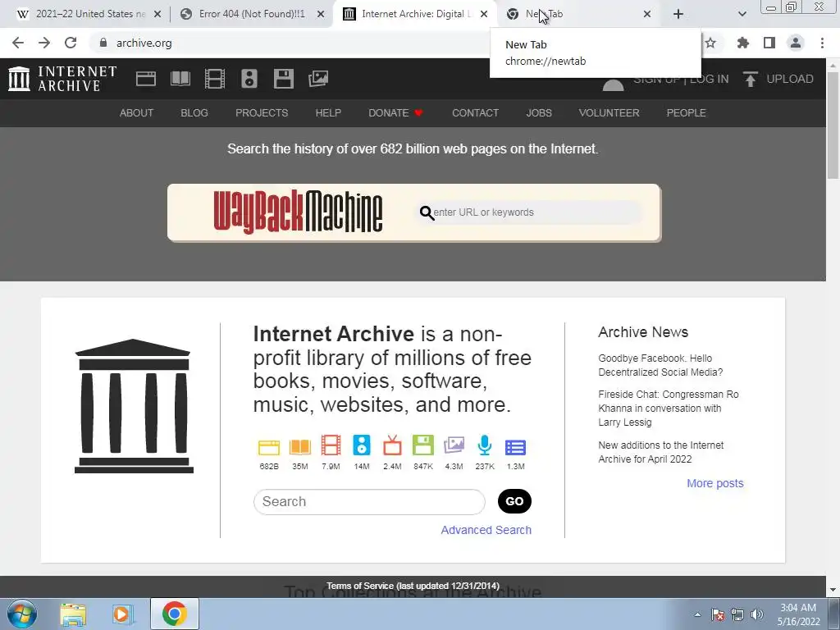Open the 35M texts collection icon
Screen dimensions: 840x630
point(300,447)
